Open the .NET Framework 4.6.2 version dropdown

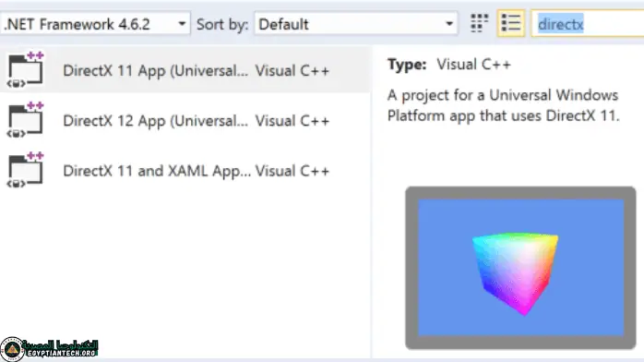click(x=95, y=24)
